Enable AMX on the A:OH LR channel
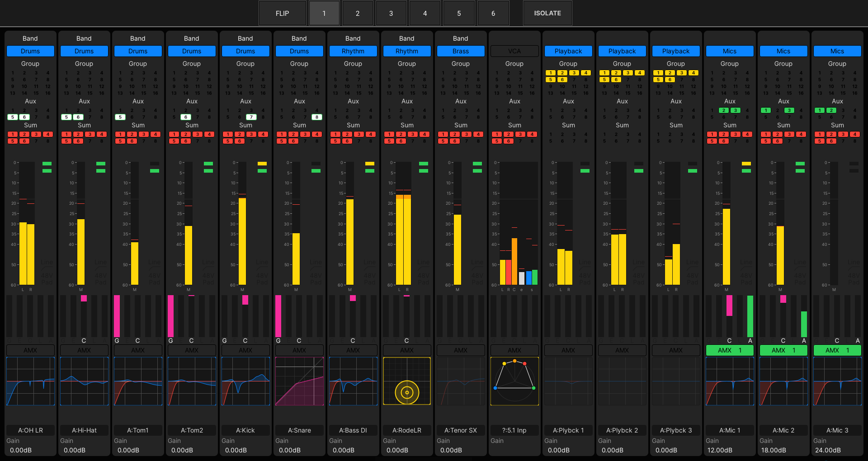The image size is (868, 461). (x=30, y=350)
